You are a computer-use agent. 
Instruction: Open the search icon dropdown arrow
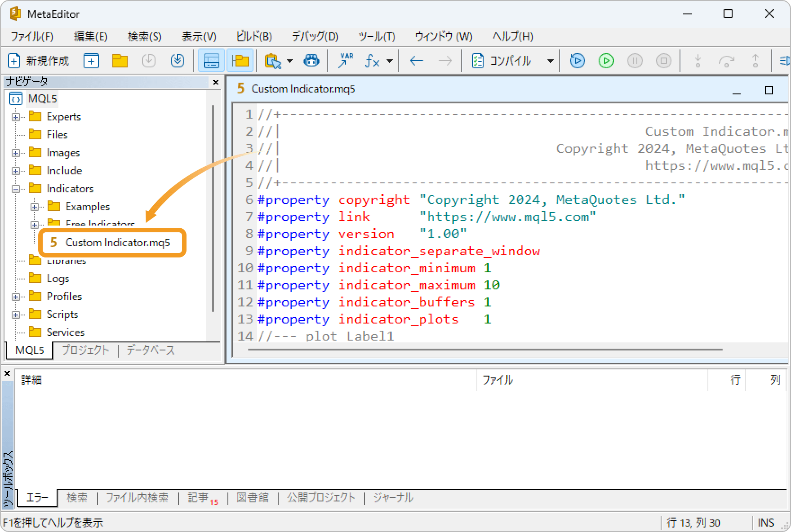[290, 61]
